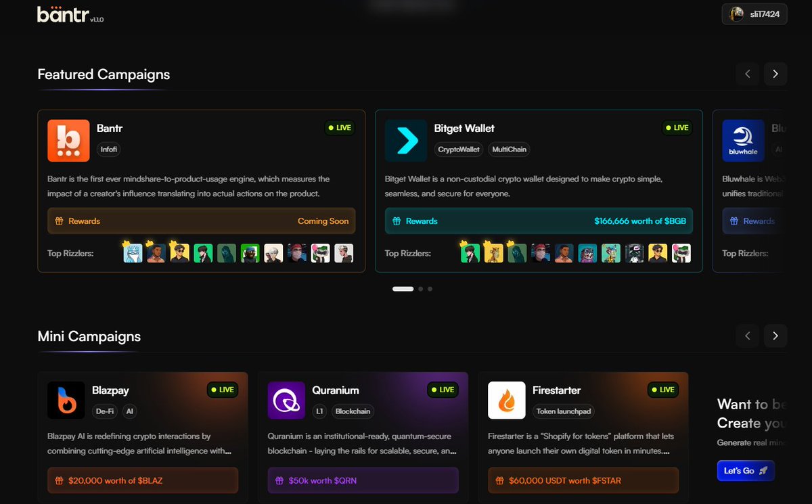Click the gift icon in Bitget rewards bar
Screen dimensions: 812x504
[x=397, y=221]
